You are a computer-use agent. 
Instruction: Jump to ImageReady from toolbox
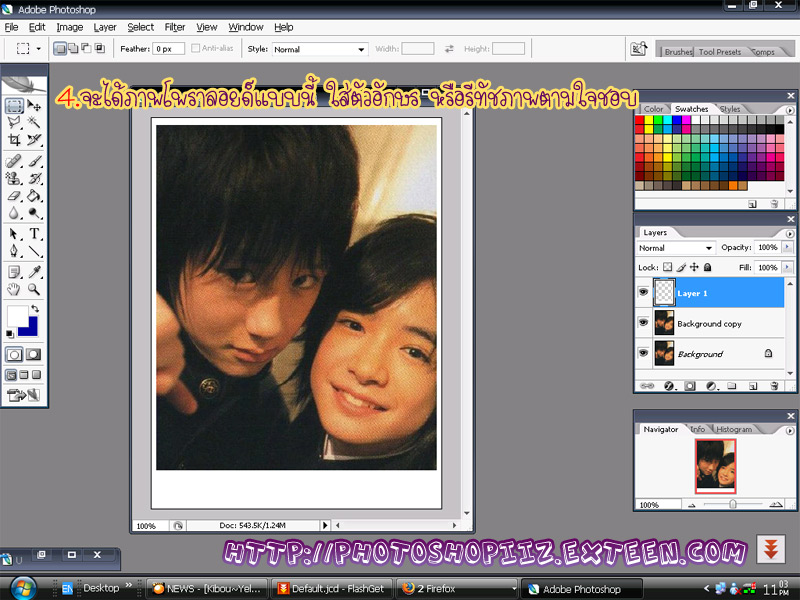[23, 395]
